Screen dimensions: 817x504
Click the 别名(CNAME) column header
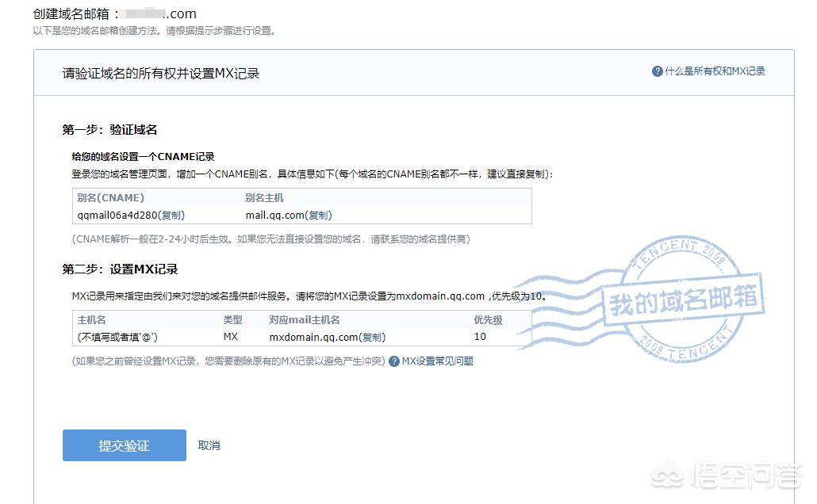[110, 198]
